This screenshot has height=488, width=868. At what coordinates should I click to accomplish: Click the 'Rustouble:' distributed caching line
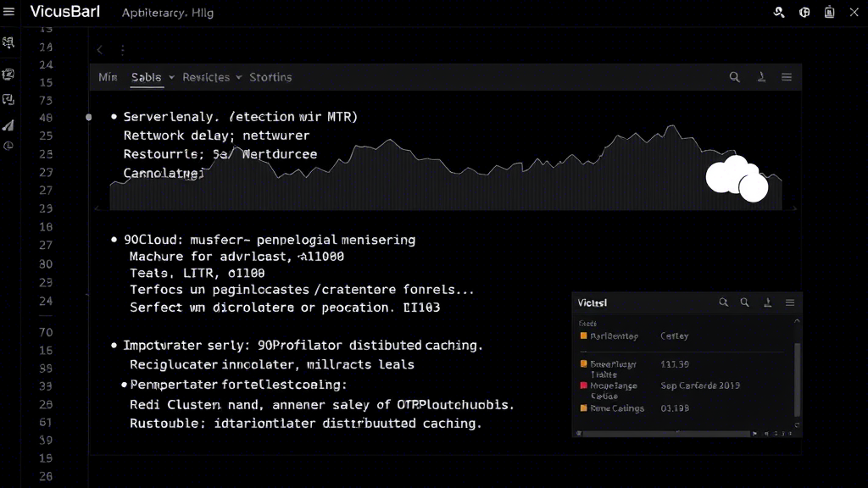pos(305,424)
